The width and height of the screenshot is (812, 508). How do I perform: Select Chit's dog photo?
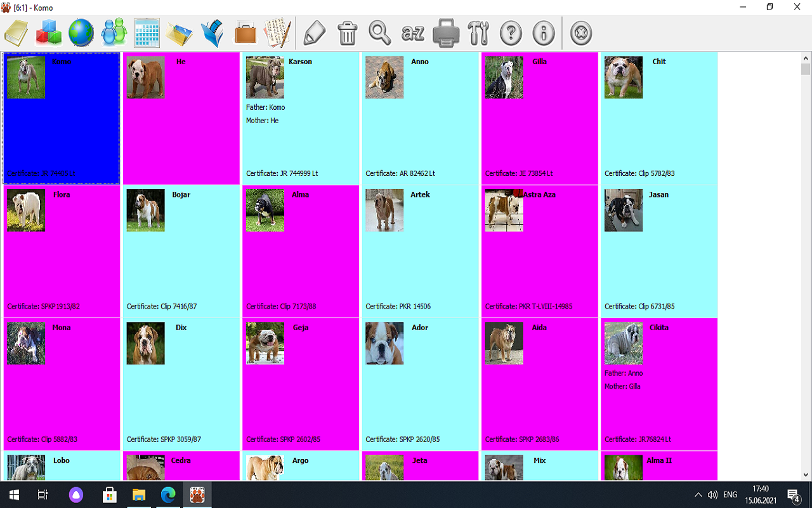(x=624, y=77)
